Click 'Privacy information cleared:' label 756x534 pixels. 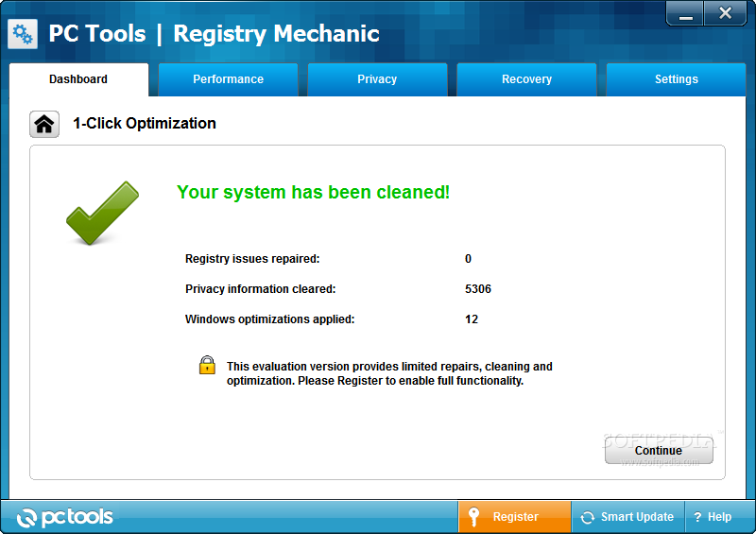pos(261,289)
